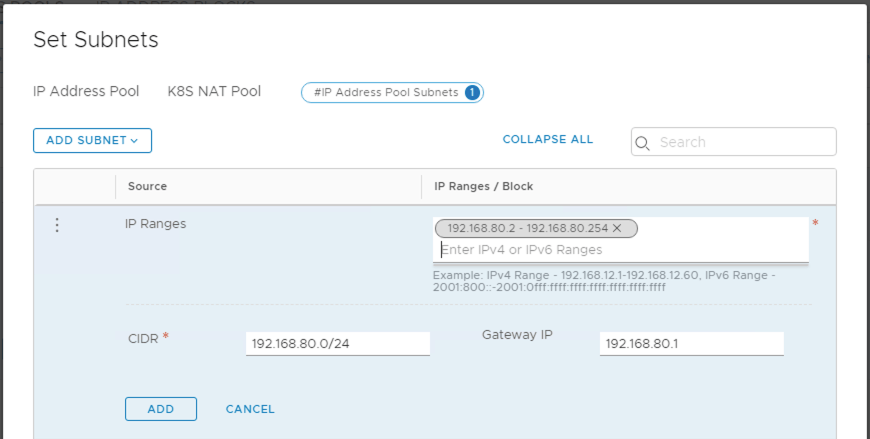This screenshot has width=870, height=439.
Task: Click the K8S NAT Pool name
Action: 214,92
